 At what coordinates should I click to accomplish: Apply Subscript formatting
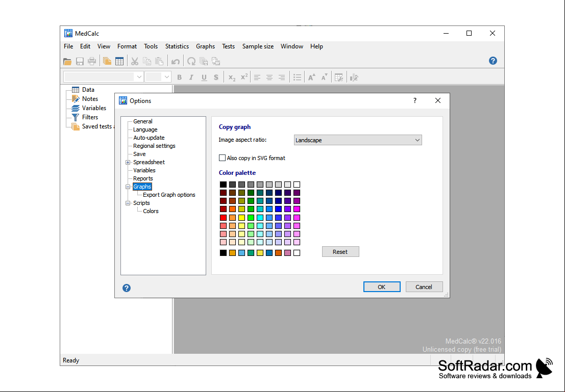232,77
